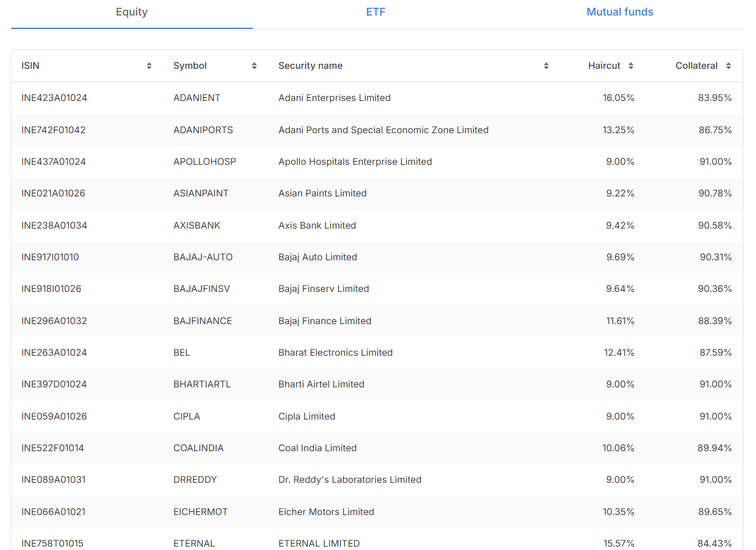756x550 pixels.
Task: Select the Equity tab
Action: tap(131, 11)
